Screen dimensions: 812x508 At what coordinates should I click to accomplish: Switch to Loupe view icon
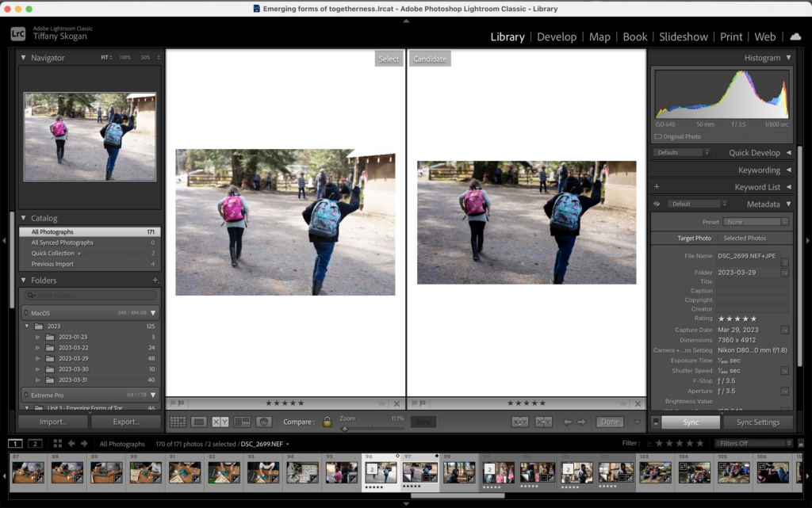click(199, 422)
